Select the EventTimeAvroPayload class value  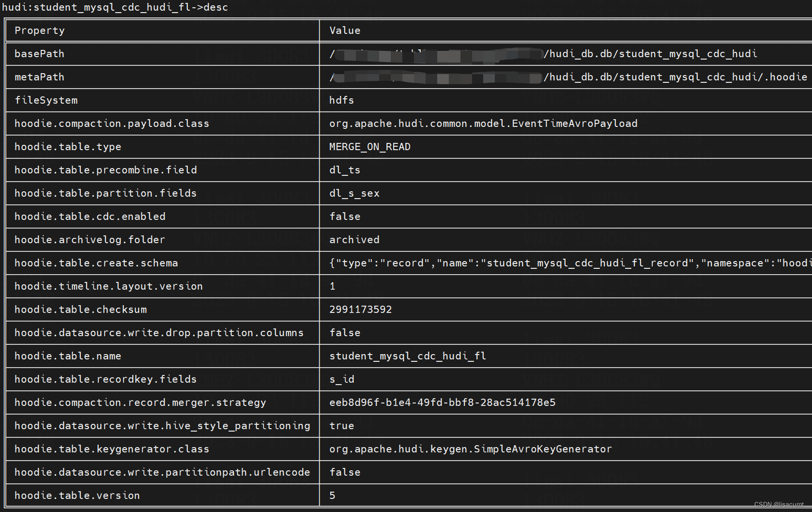(483, 124)
